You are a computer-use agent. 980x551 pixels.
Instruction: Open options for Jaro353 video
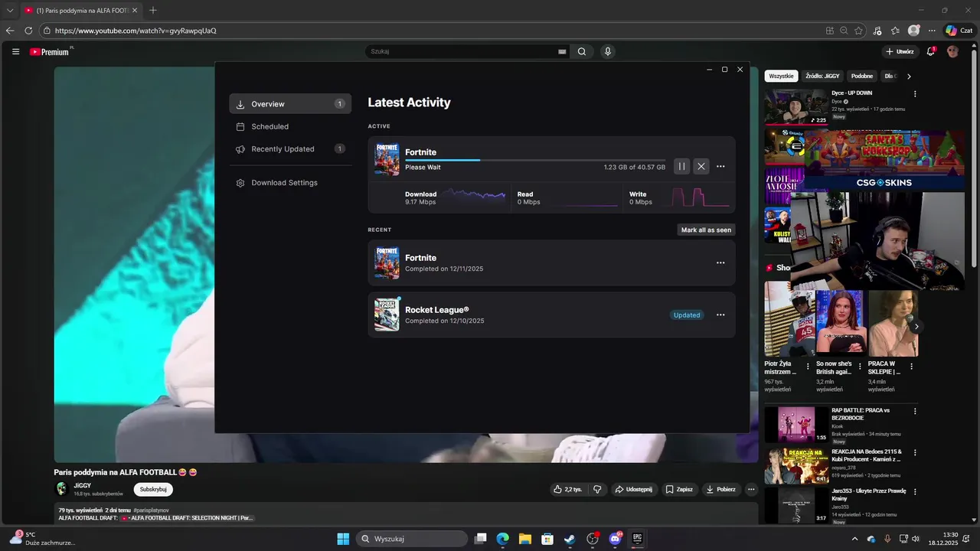coord(914,492)
